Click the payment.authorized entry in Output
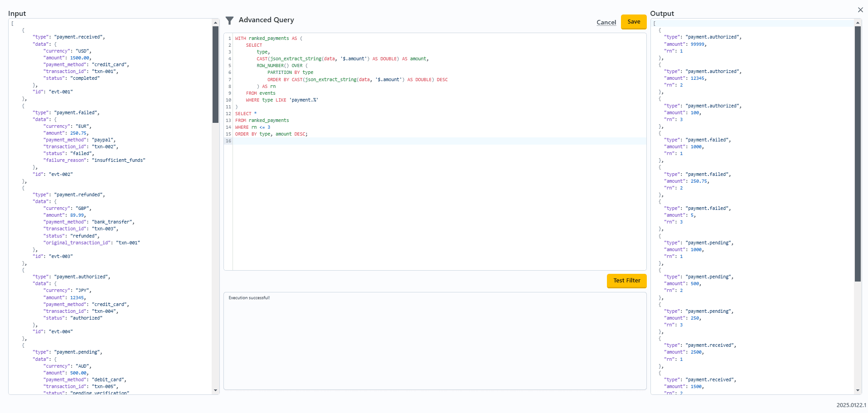The width and height of the screenshot is (868, 413). click(713, 37)
